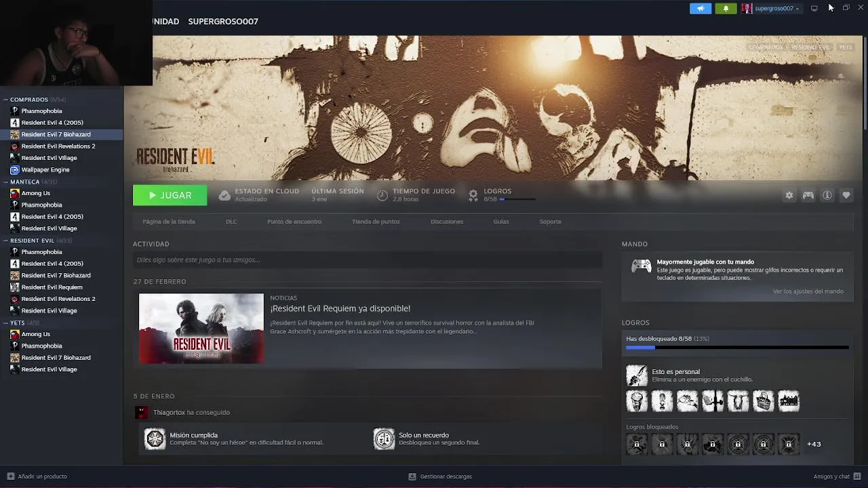Click the Thiagortox avatar icon
The width and height of the screenshot is (868, 488).
(x=141, y=412)
